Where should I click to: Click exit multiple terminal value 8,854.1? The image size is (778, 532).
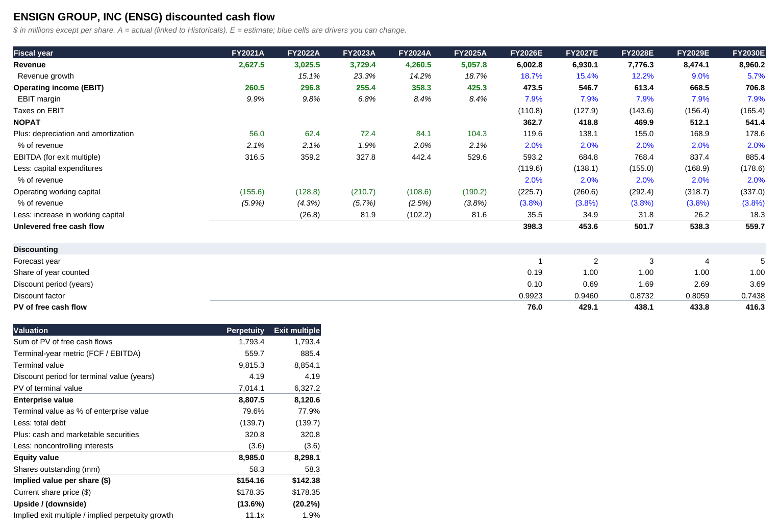[307, 365]
